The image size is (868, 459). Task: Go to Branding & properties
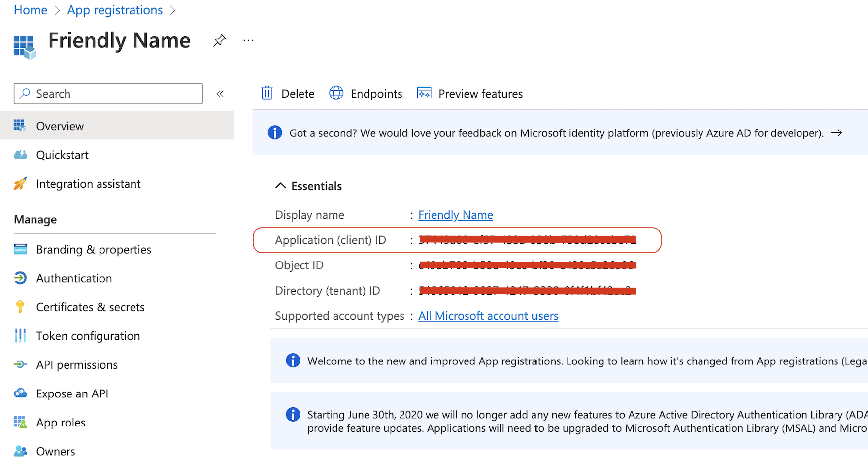tap(94, 249)
